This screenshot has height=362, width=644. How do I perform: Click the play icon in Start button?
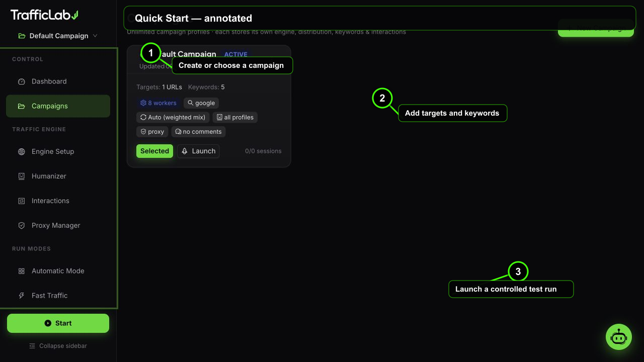pos(48,323)
